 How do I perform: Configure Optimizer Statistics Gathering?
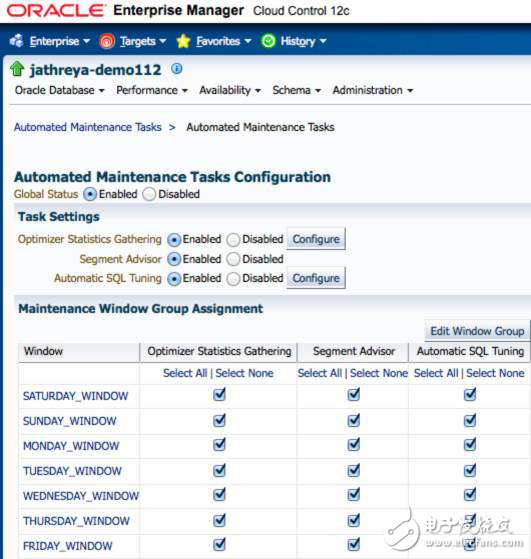[316, 239]
